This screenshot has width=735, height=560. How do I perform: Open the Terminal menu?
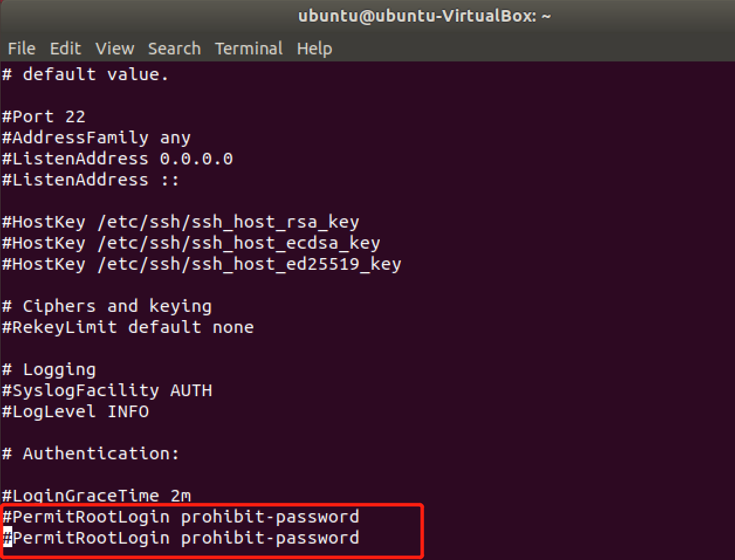coord(249,49)
